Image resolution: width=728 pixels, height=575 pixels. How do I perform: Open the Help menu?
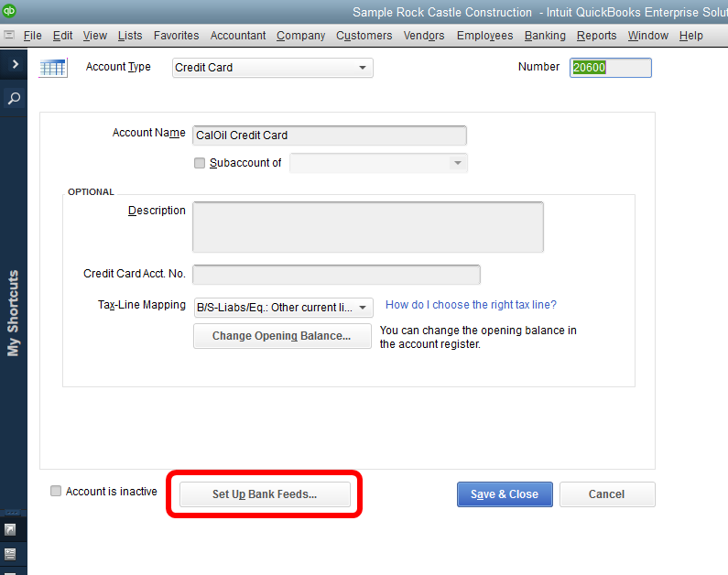pos(690,36)
